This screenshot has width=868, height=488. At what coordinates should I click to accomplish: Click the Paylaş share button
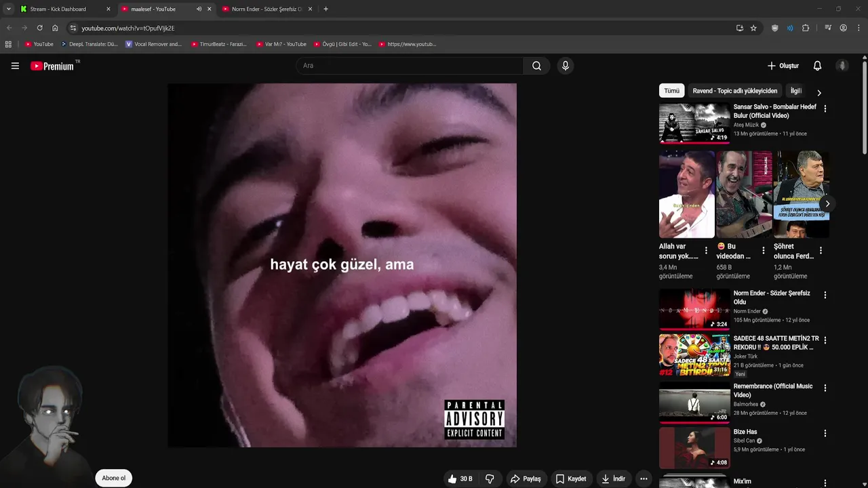(526, 479)
